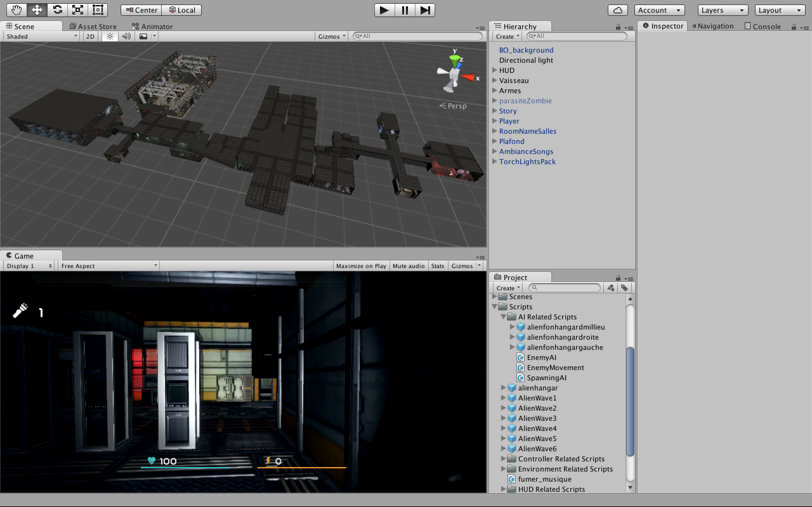Click the Step forward button
The width and height of the screenshot is (812, 507).
point(425,10)
